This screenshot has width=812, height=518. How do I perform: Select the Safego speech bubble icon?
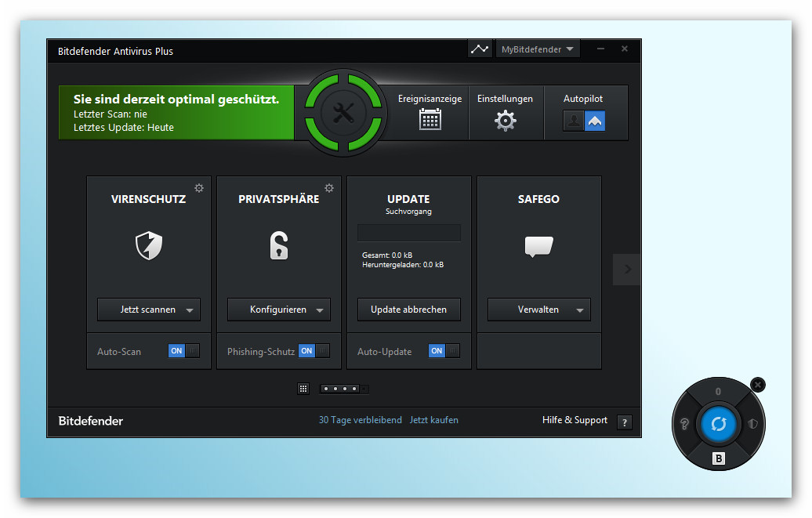coord(538,247)
